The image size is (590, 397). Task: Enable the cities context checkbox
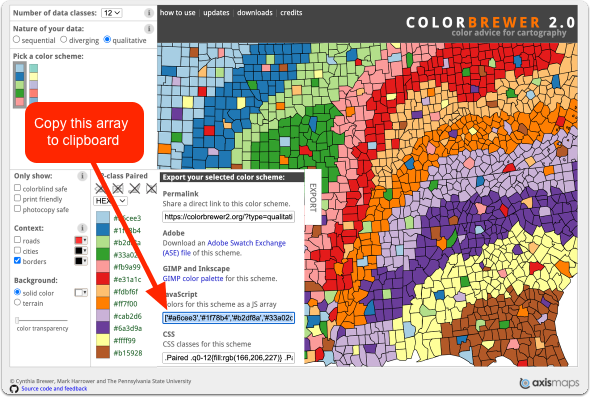tap(17, 250)
